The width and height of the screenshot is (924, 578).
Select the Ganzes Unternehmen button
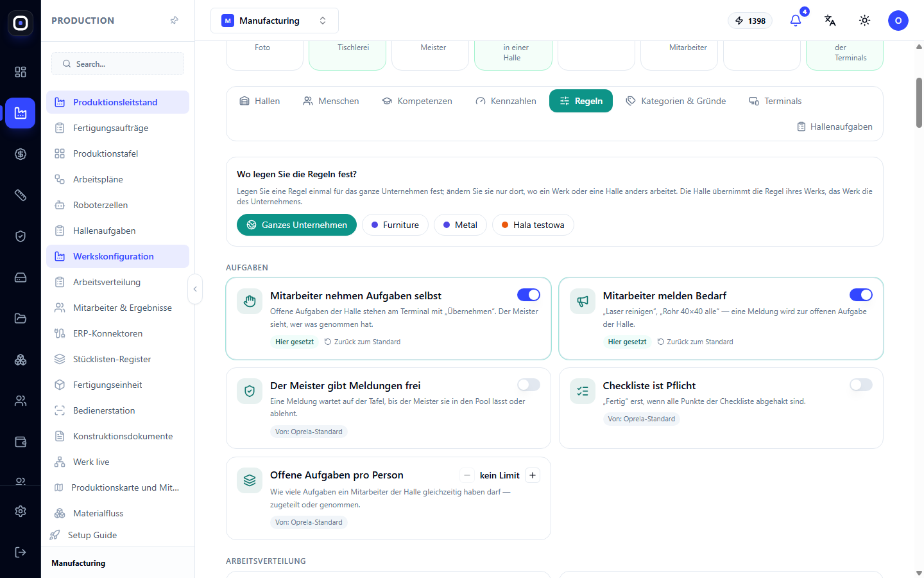click(x=296, y=225)
